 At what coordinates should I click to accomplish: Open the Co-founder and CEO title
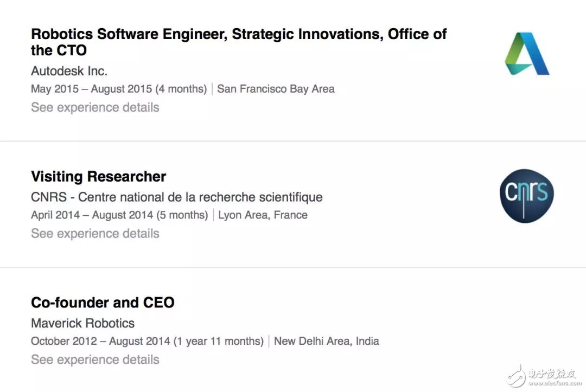103,302
